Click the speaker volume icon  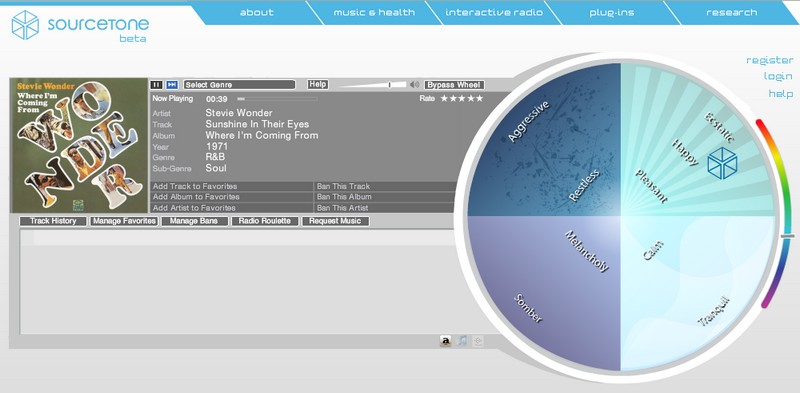coord(414,85)
